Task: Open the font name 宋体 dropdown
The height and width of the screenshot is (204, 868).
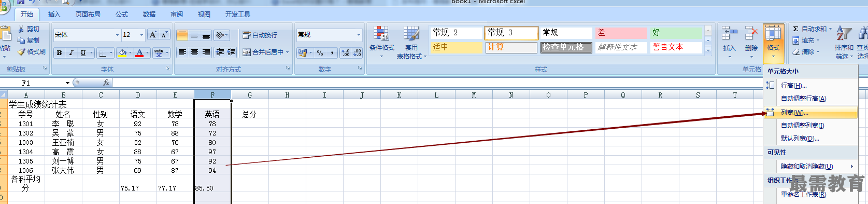Action: 117,35
